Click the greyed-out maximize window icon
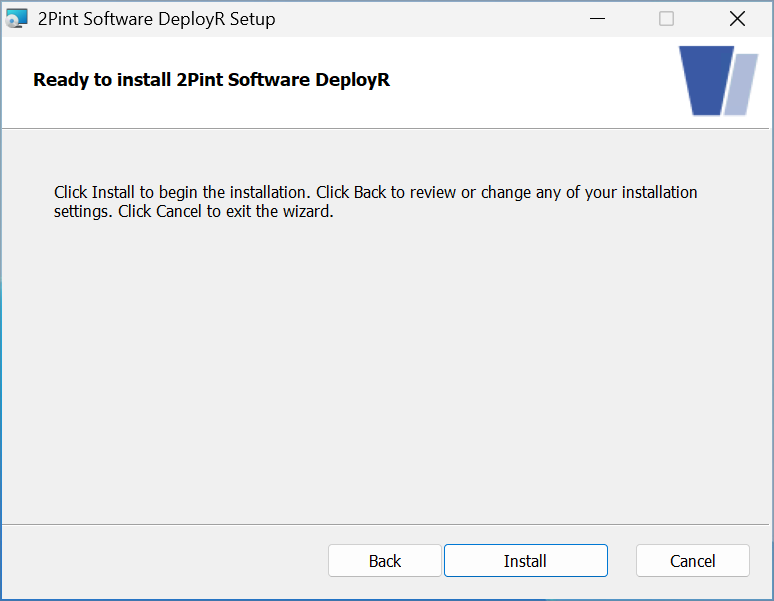Screen dimensions: 774x601 (x=666, y=19)
